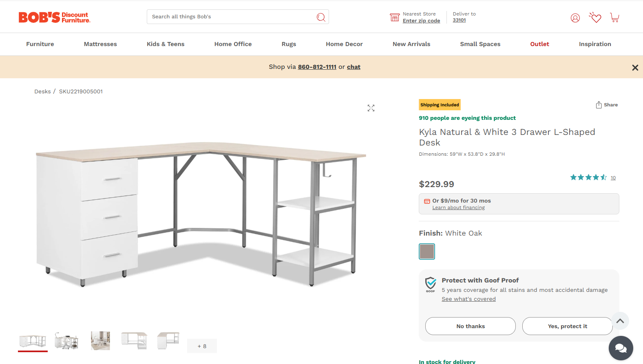Select the second desk thumbnail image
Image resolution: width=643 pixels, height=364 pixels.
(x=66, y=340)
